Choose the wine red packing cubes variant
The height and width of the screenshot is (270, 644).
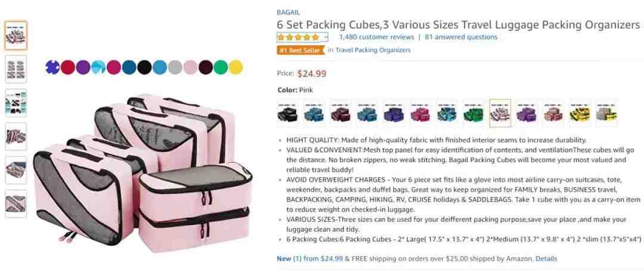(x=340, y=113)
